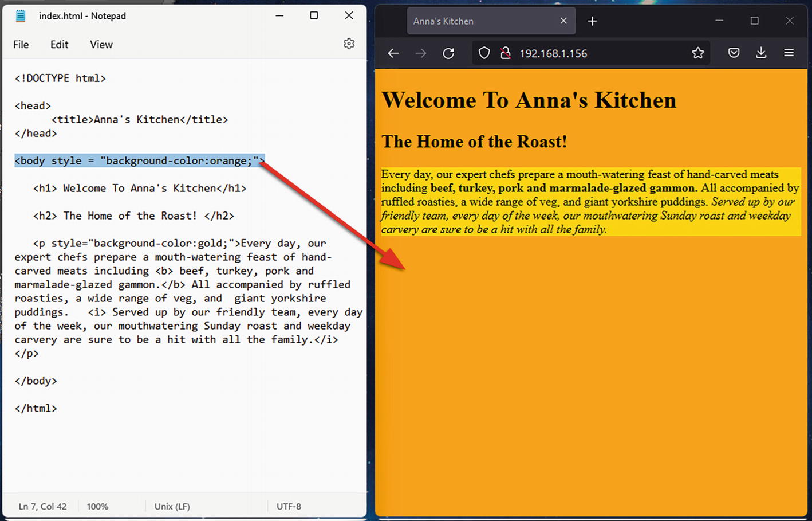
Task: Click the tracking protection shield icon
Action: click(484, 53)
